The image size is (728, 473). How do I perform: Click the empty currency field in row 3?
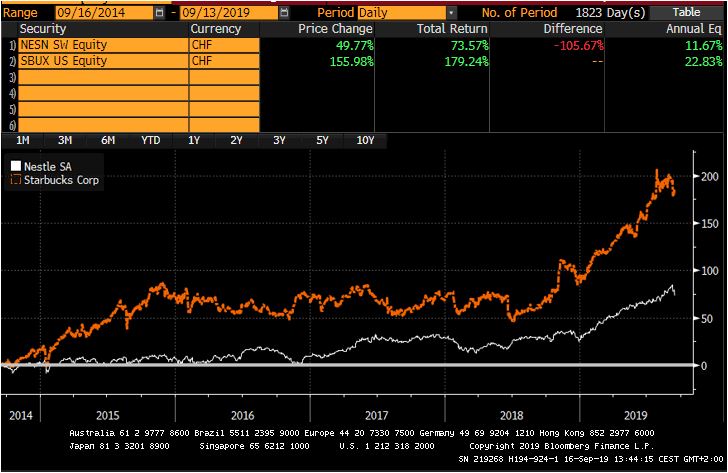tap(224, 77)
